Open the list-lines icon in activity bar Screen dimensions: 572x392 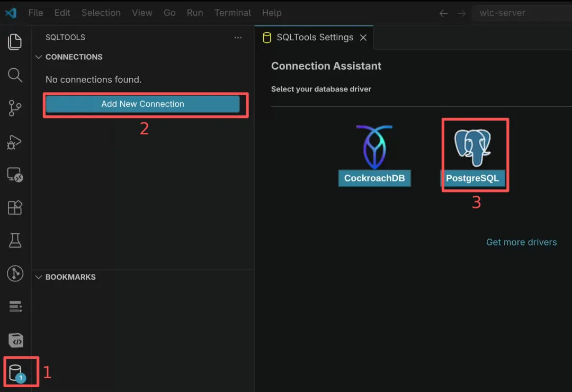15,307
